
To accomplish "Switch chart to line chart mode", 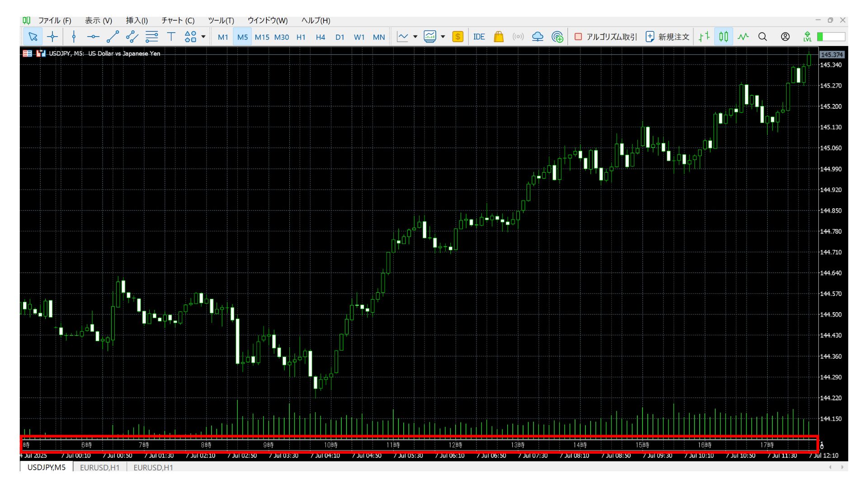I will (x=743, y=37).
